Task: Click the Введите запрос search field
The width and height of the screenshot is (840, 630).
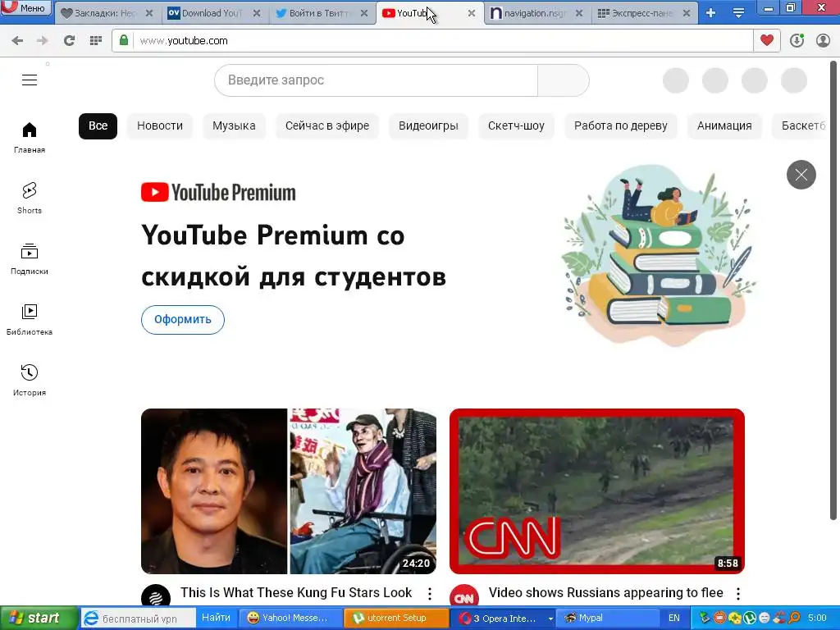Action: pos(376,80)
